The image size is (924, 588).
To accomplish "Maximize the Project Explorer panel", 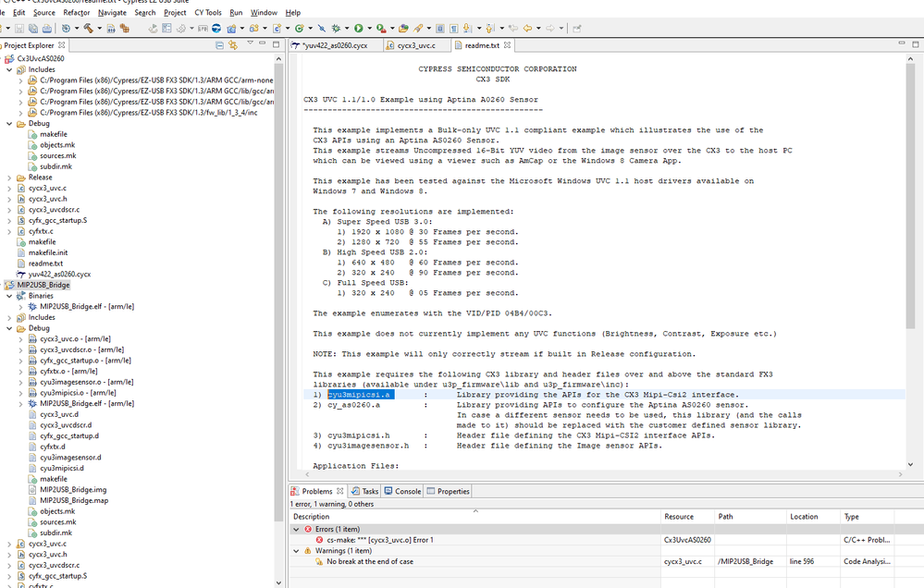I will pyautogui.click(x=277, y=44).
